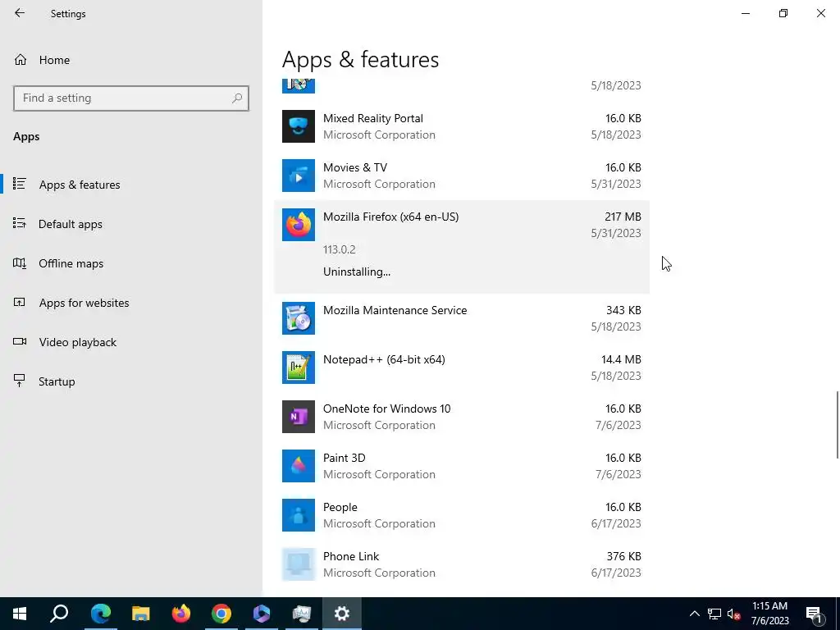Click the Find a setting search box

point(131,98)
